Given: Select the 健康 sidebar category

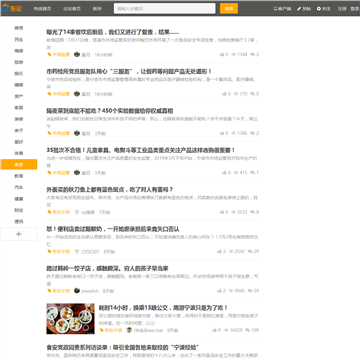Looking at the screenshot, I should pos(19,199).
